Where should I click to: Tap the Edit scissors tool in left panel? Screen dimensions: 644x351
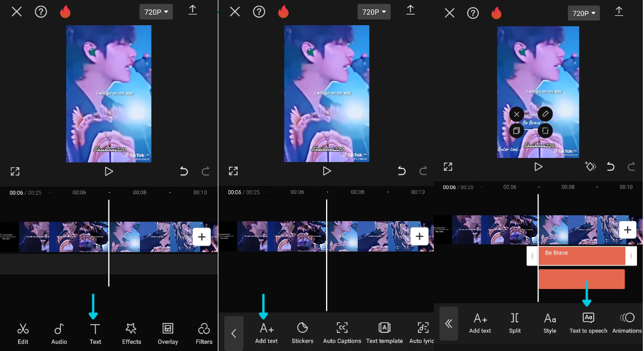23,334
